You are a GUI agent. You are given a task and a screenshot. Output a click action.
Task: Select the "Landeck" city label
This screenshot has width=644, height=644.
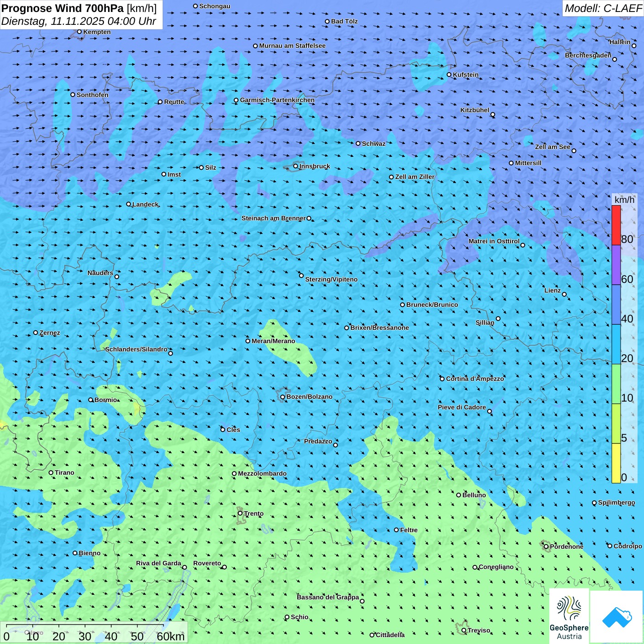pyautogui.click(x=145, y=204)
